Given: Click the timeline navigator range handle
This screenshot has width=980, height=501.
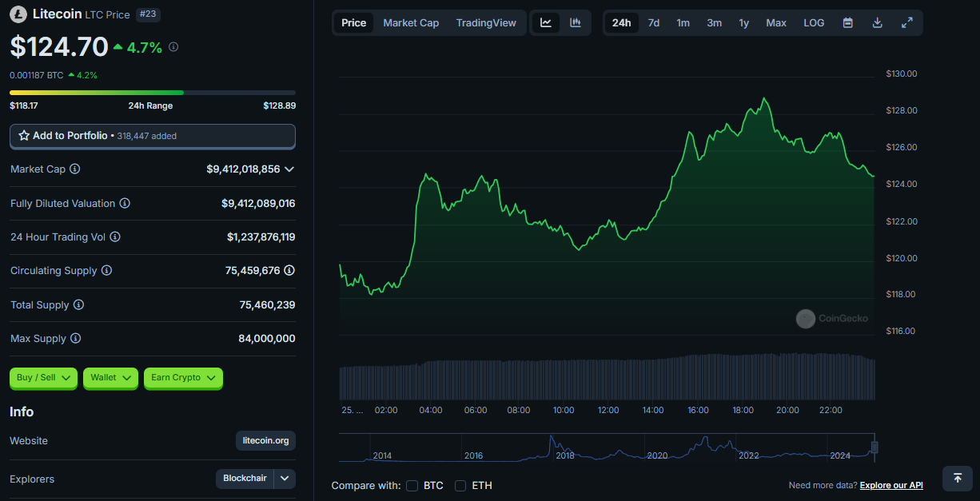Looking at the screenshot, I should (874, 447).
